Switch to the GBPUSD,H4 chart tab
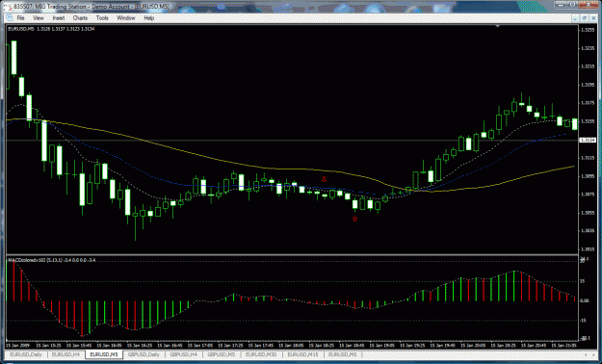The width and height of the screenshot is (602, 364). [184, 354]
